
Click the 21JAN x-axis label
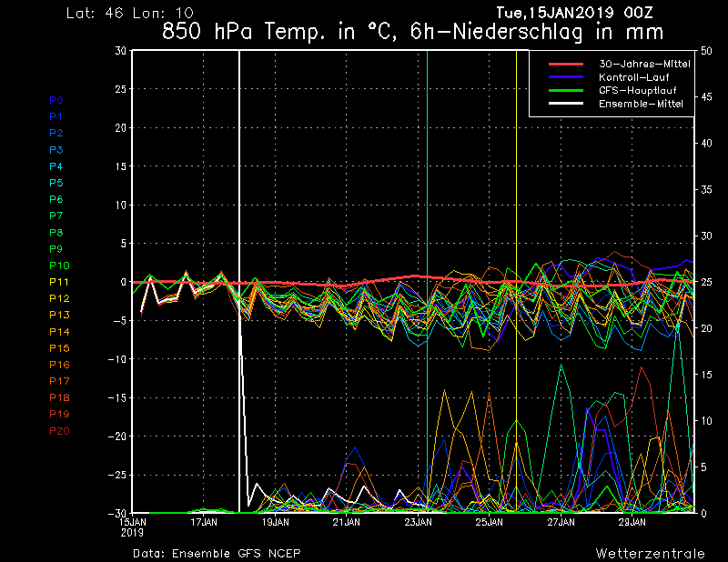coord(347,523)
